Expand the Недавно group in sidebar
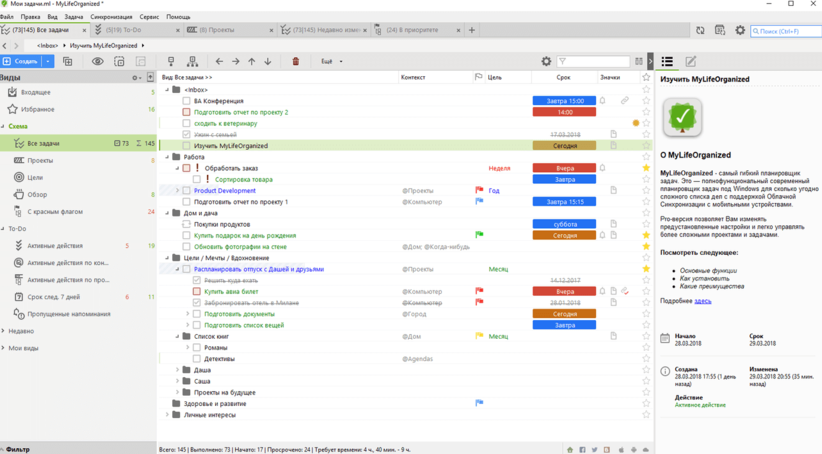 coord(3,331)
